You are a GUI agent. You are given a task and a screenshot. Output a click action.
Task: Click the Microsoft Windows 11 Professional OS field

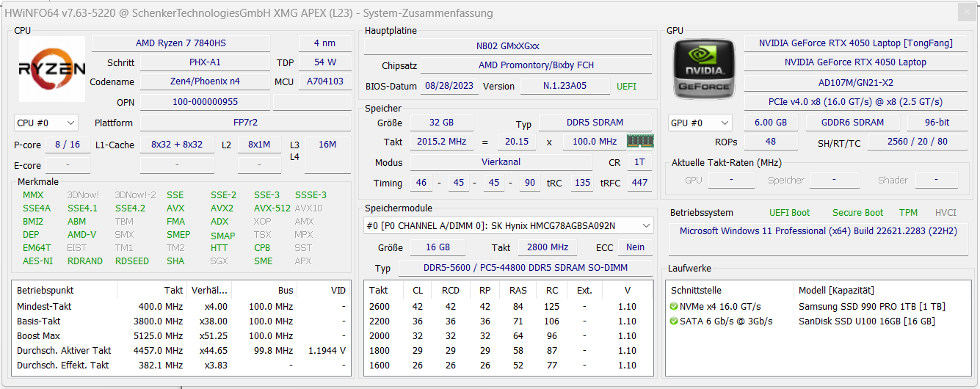tap(818, 239)
